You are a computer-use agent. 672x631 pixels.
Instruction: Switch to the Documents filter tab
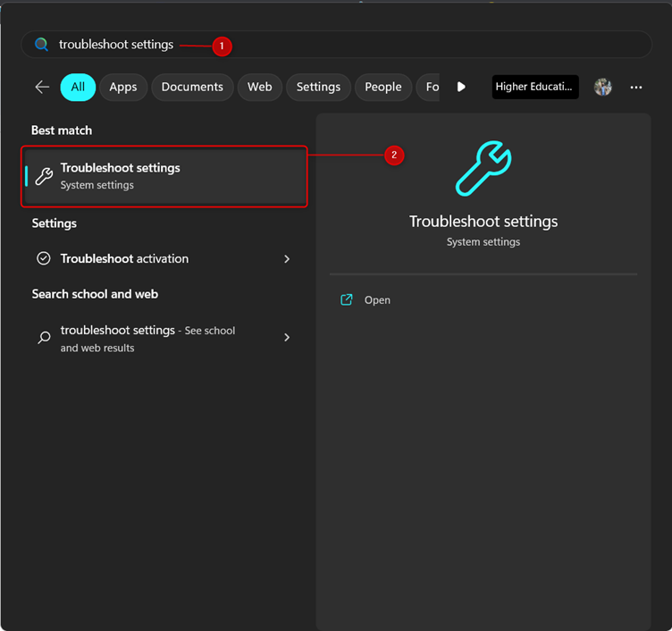[x=192, y=87]
